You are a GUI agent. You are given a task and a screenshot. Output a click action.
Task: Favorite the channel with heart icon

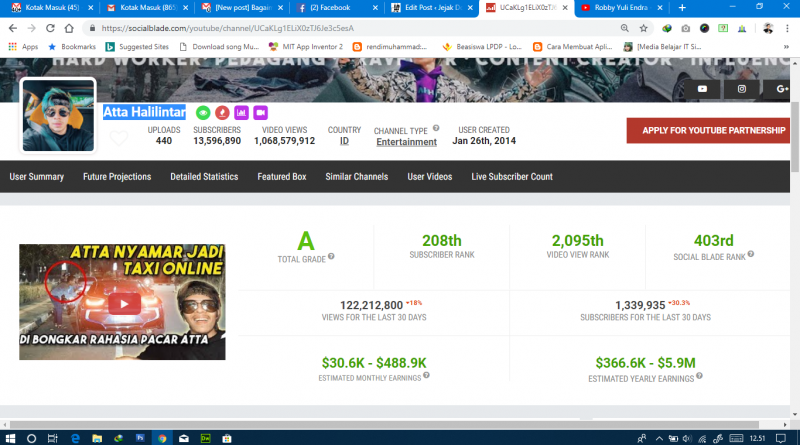coord(119,138)
